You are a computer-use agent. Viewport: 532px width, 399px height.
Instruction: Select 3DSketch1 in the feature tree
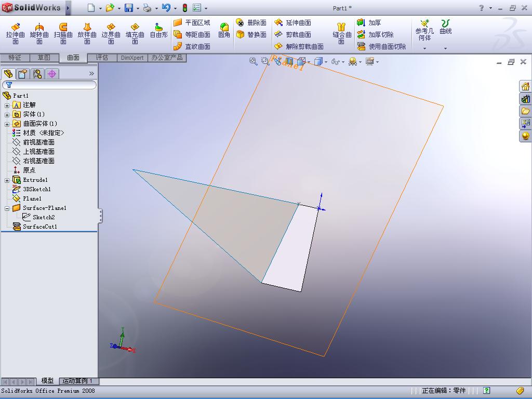coord(31,189)
